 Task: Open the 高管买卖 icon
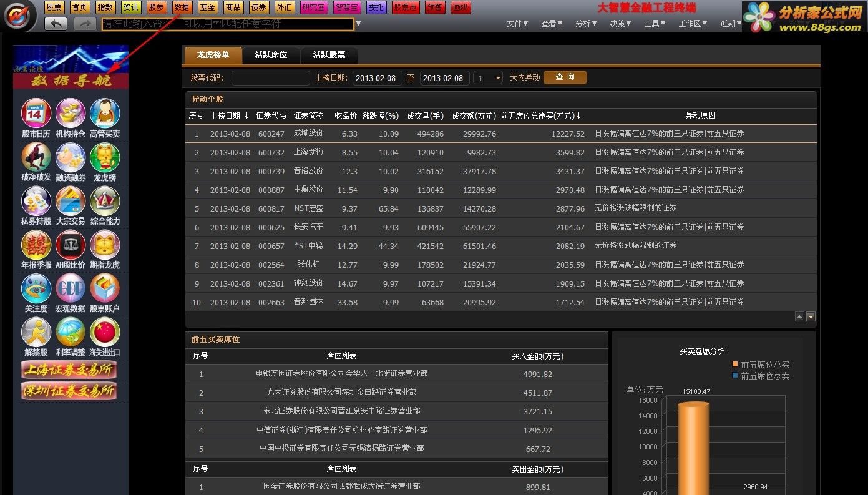pos(105,114)
